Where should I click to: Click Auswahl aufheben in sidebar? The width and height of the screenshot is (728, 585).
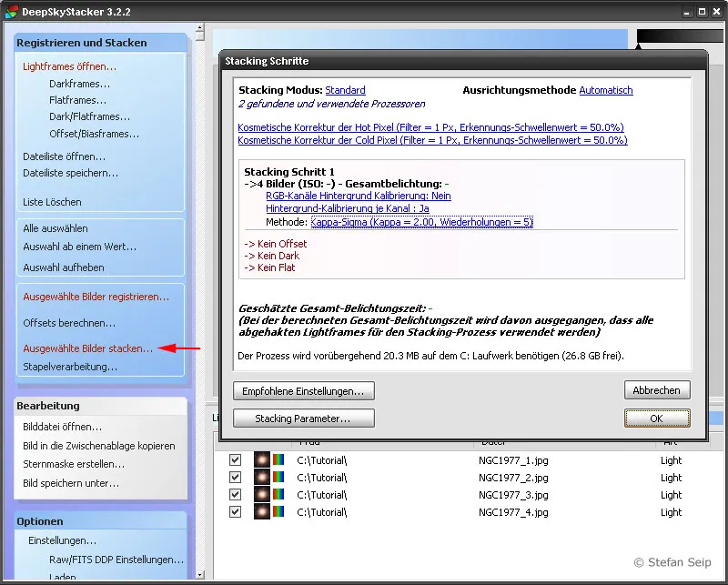64,267
